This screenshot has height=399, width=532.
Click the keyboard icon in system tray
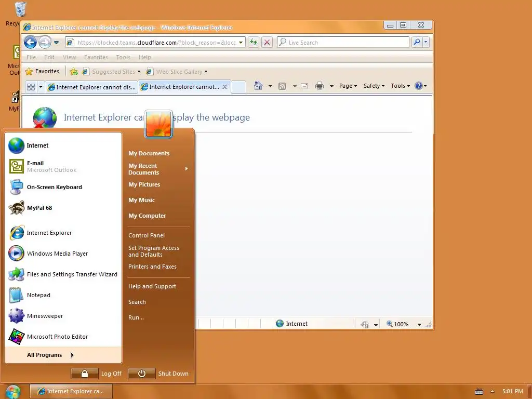pos(478,392)
